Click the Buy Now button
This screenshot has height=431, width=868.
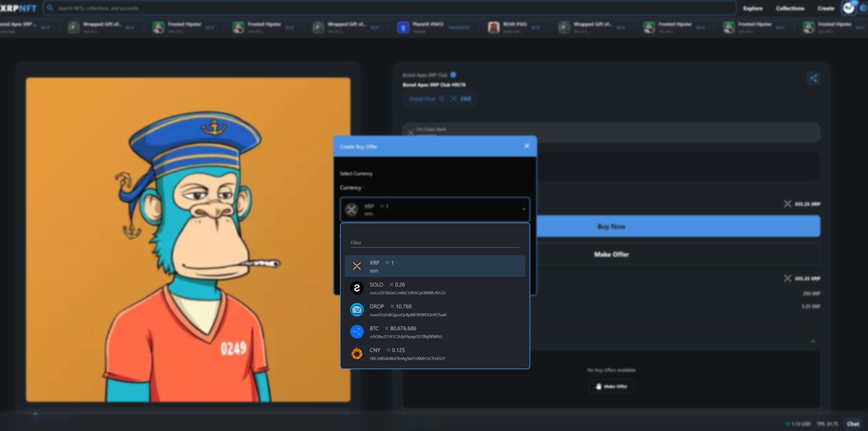click(x=611, y=226)
